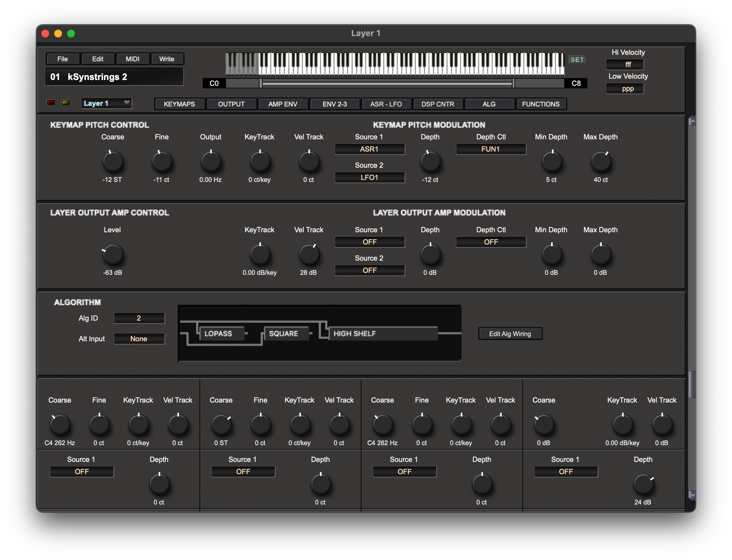Viewport: 732px width, 560px height.
Task: Click the SQUARE block in algorithm display
Action: pos(286,334)
